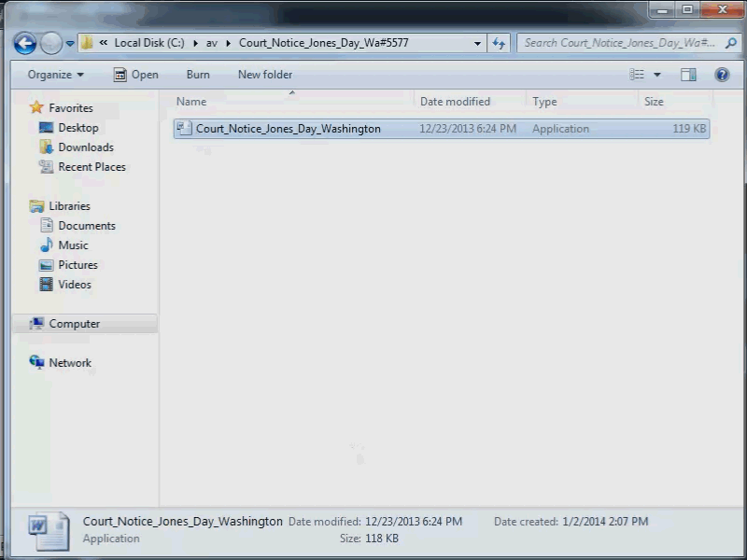The width and height of the screenshot is (747, 560).
Task: Refresh the folder view
Action: click(499, 43)
